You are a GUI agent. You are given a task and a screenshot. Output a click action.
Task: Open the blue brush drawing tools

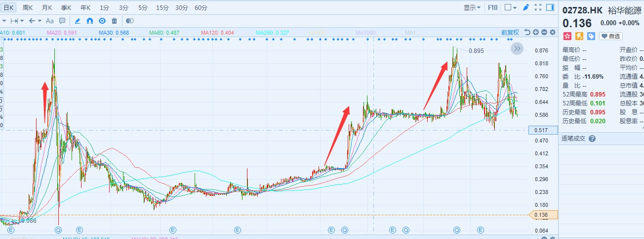pyautogui.click(x=526, y=7)
